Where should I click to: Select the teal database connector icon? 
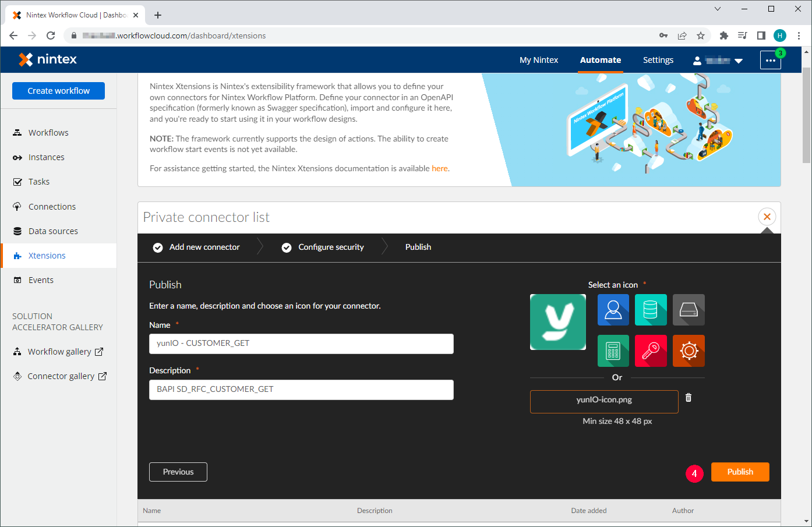(x=651, y=310)
